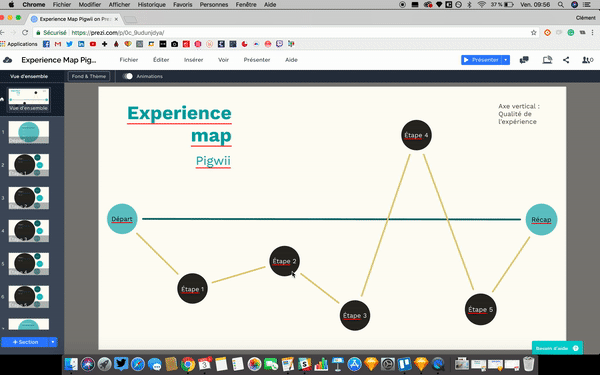Select slide 6 thumbnail in sidebar
Screen dimensions: 600x375
coord(29,297)
